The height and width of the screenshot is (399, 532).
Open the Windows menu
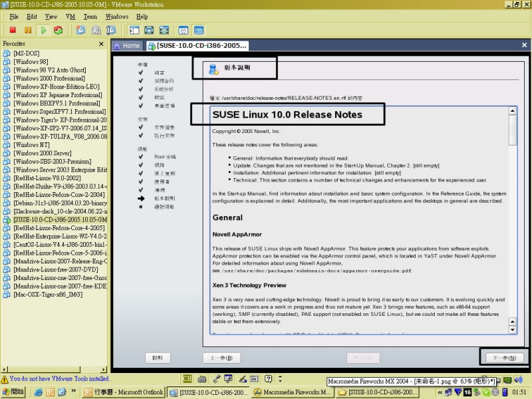pyautogui.click(x=117, y=17)
